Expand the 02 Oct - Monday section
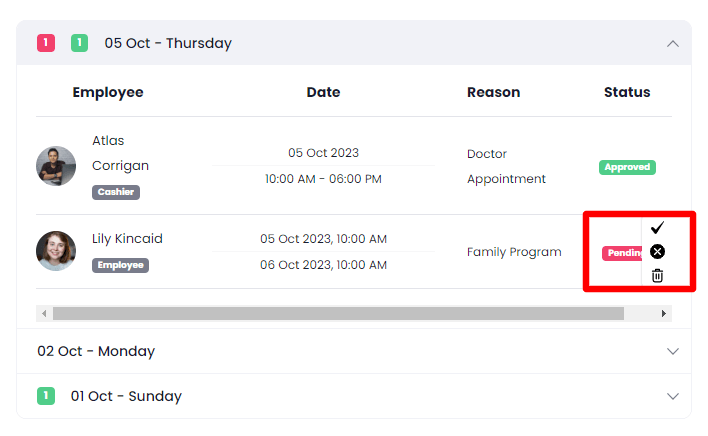The width and height of the screenshot is (708, 436). (x=672, y=351)
